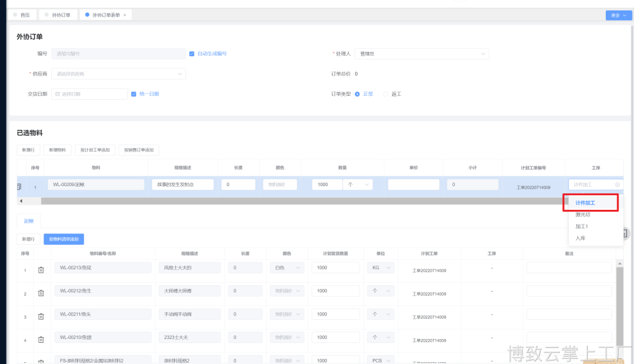The height and width of the screenshot is (364, 634).
Task: Open the KG unit dropdown in first row
Action: pos(381,268)
